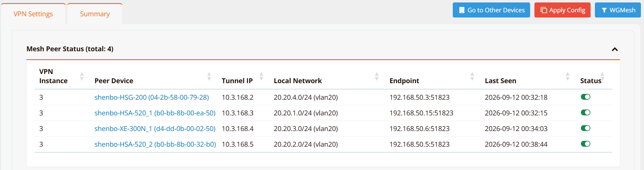Sort the Endpoint column

[x=472, y=76]
